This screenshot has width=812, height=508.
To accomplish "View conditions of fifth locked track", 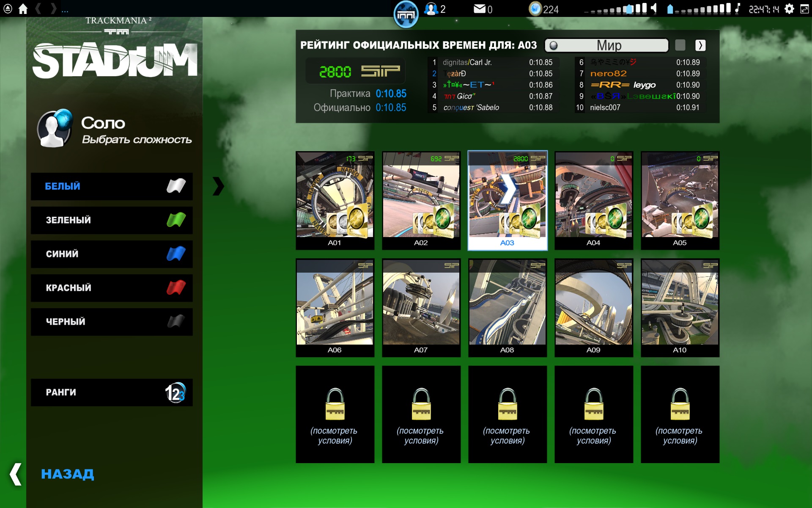I will coord(680,414).
